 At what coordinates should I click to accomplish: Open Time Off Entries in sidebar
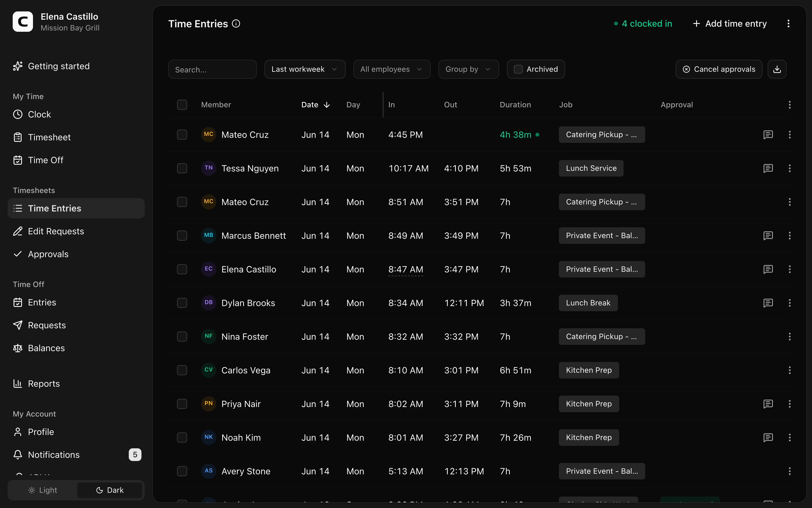tap(76, 302)
